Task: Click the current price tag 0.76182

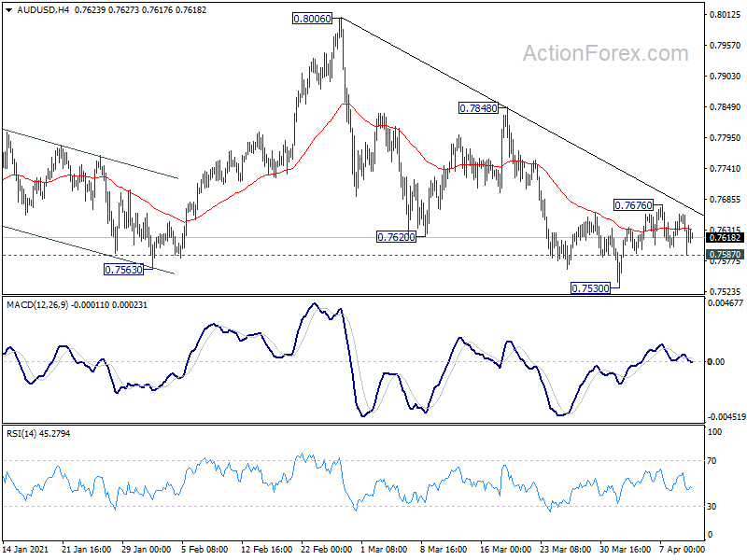Action: pos(726,238)
